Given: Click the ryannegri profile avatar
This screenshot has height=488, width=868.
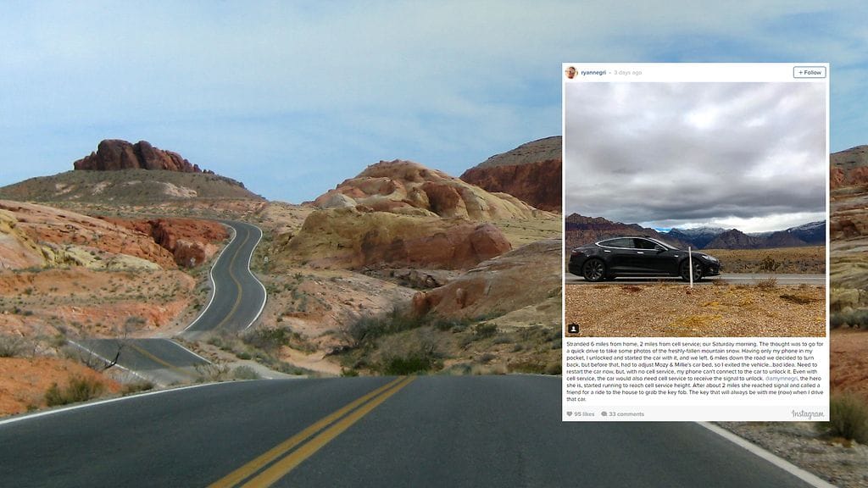Looking at the screenshot, I should [x=571, y=73].
